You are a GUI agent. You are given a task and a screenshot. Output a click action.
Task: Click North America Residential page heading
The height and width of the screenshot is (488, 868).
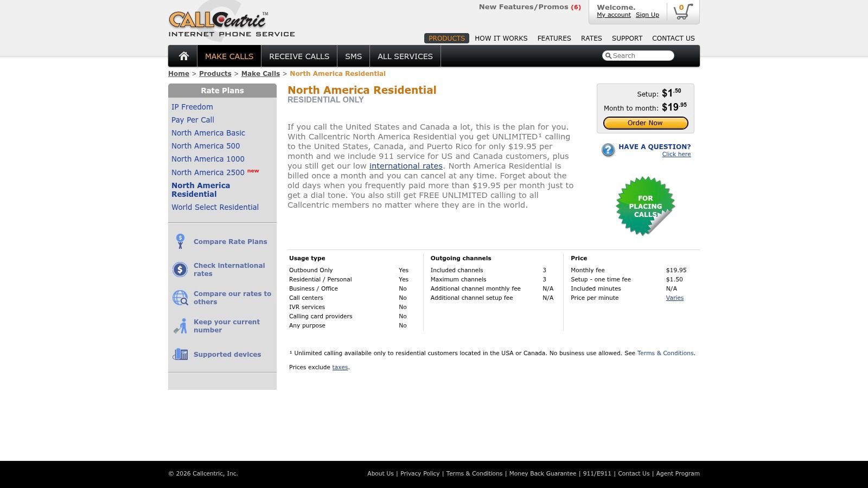(x=362, y=90)
